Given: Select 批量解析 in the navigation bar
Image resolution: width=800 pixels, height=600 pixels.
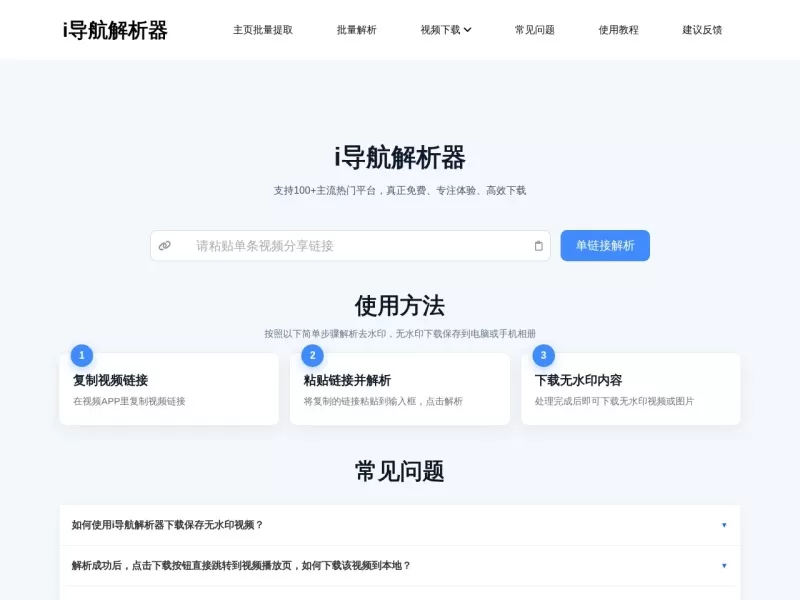Looking at the screenshot, I should click(356, 30).
